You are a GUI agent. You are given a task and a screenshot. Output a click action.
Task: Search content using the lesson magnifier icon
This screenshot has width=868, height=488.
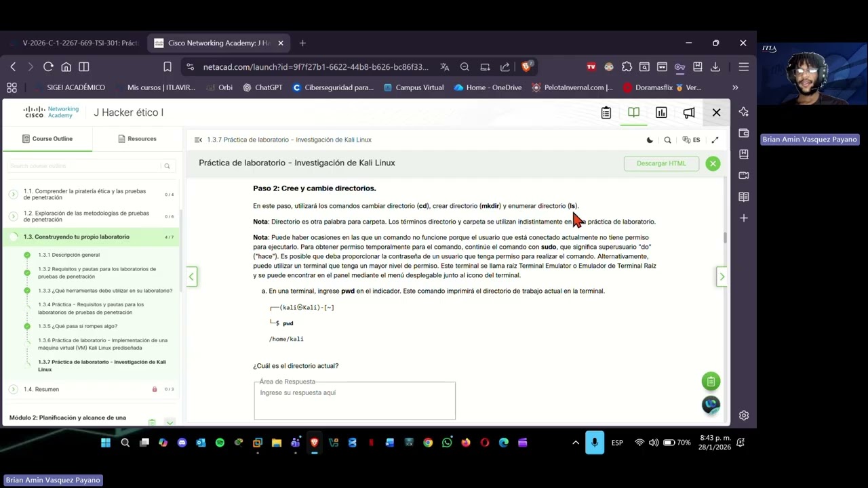tap(668, 140)
